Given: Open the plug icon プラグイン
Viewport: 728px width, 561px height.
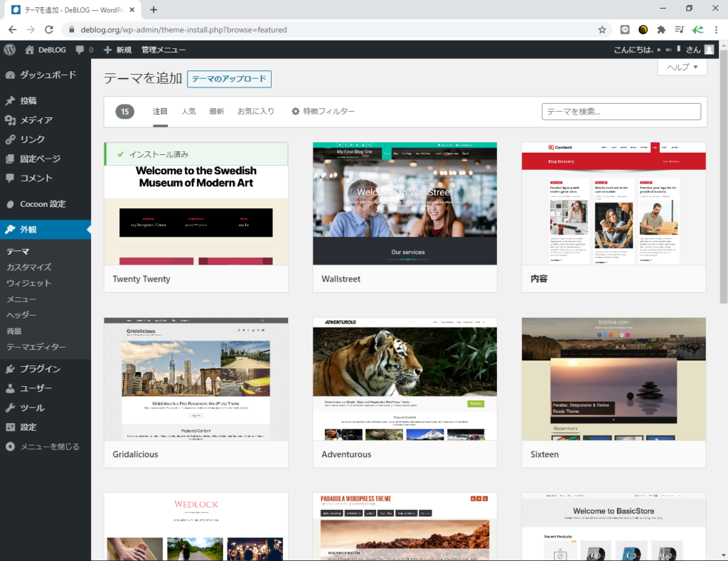Looking at the screenshot, I should 10,369.
